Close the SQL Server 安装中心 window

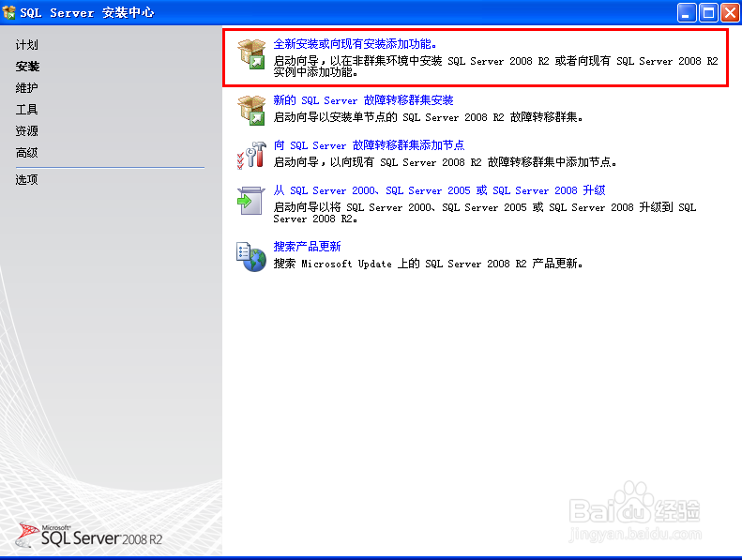(730, 13)
